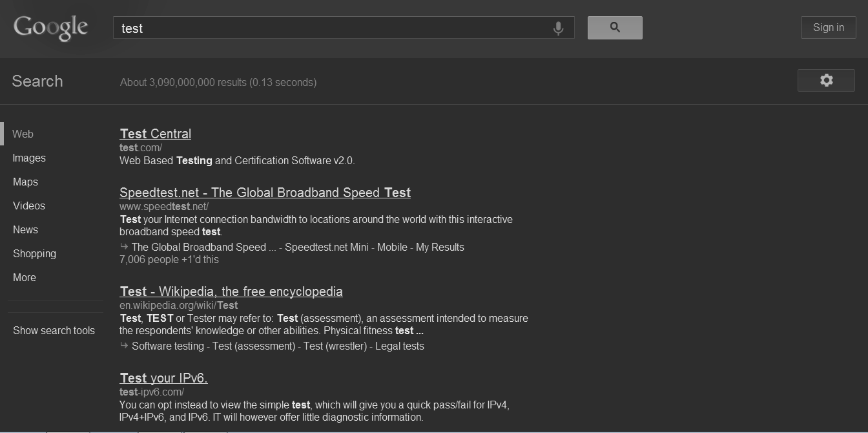868x433 pixels.
Task: Expand the More search categories
Action: (25, 277)
